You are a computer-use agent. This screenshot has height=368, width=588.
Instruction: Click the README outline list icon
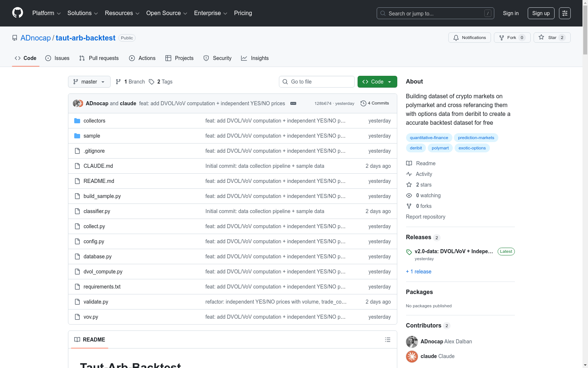388,340
